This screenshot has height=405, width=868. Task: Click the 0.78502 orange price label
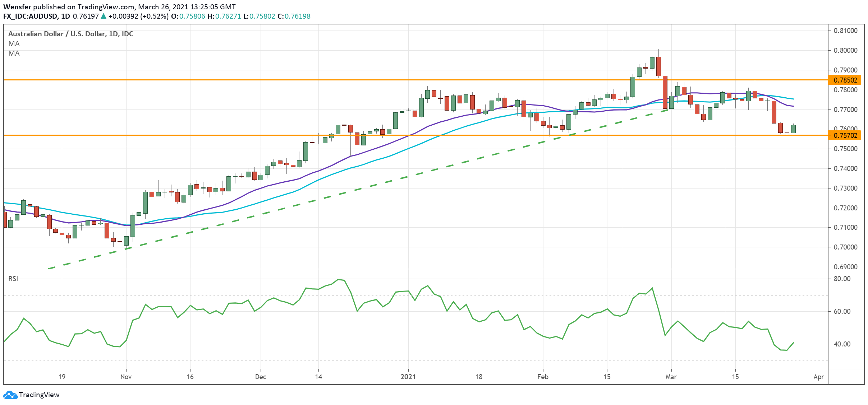845,80
